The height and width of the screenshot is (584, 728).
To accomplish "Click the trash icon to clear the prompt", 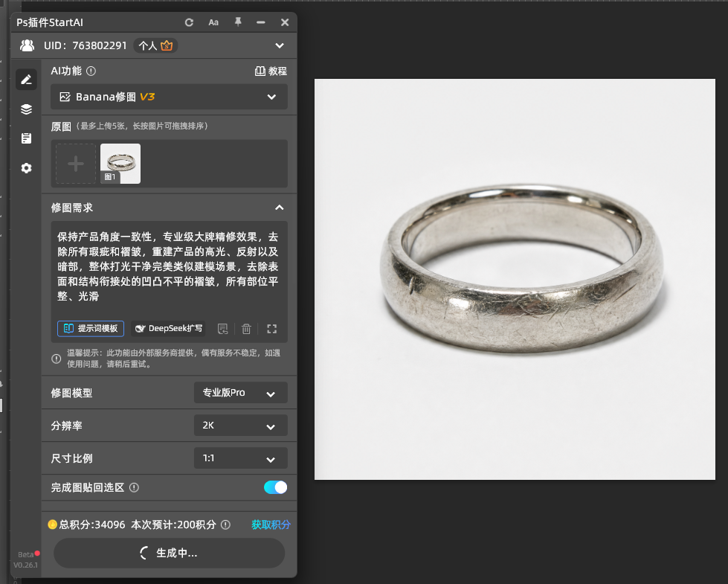I will (x=246, y=329).
